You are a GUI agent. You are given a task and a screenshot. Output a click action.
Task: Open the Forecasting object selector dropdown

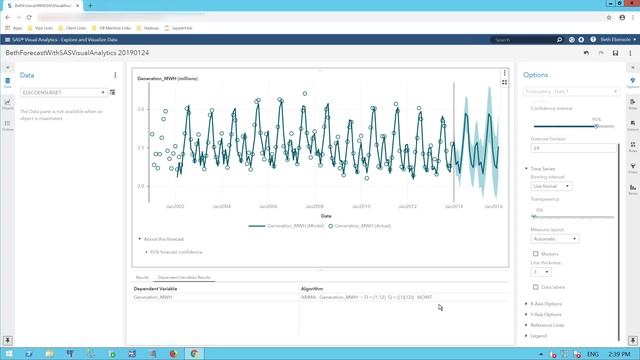[x=571, y=91]
